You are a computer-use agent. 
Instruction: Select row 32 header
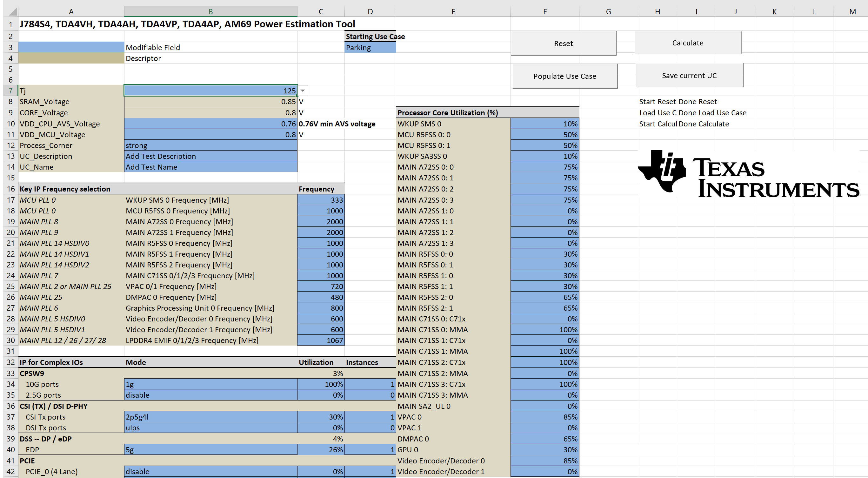pyautogui.click(x=11, y=362)
